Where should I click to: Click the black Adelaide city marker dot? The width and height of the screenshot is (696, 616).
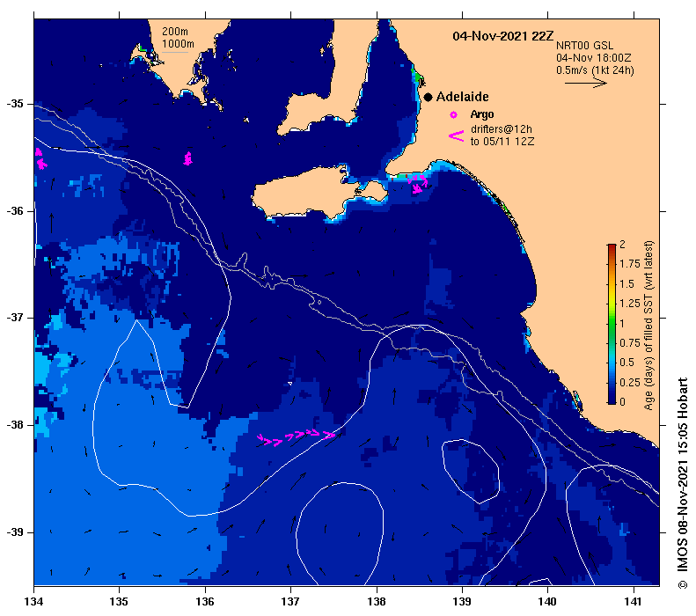coord(428,97)
